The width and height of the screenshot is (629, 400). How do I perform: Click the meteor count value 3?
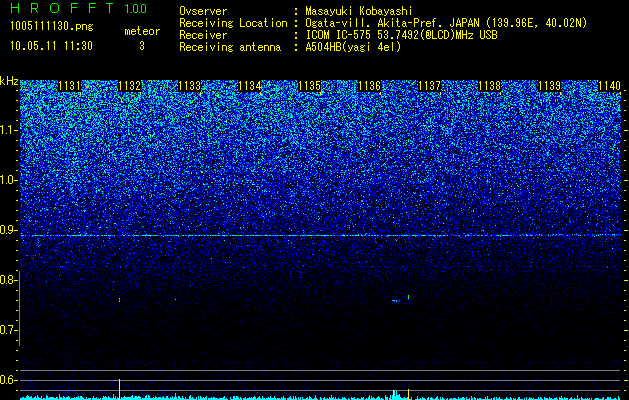[142, 46]
